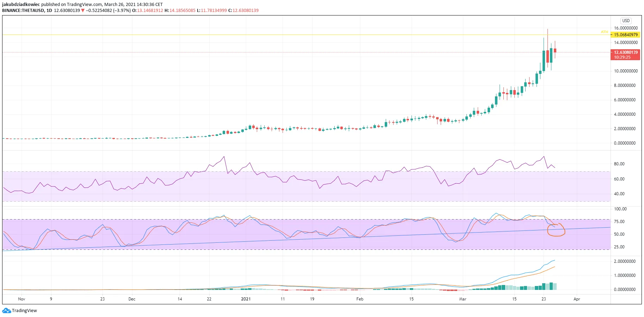The width and height of the screenshot is (644, 317).
Task: Click the 1D interval label in header
Action: [x=49, y=11]
